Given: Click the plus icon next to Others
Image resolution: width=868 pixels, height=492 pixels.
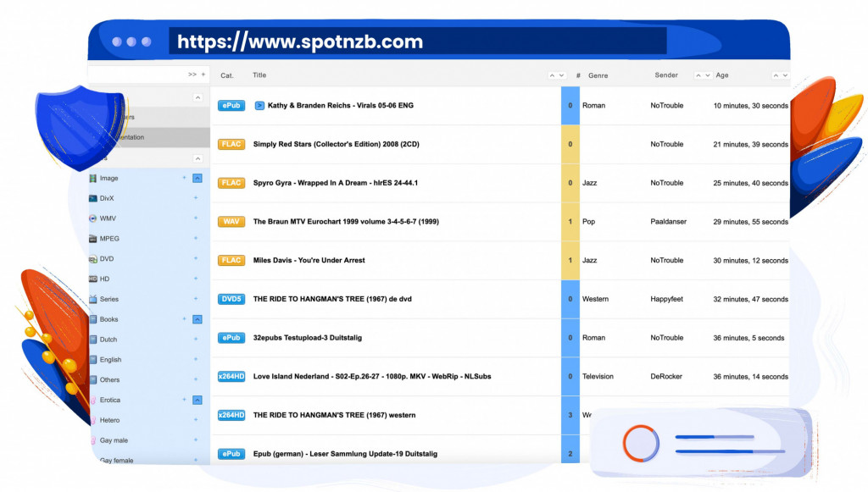Looking at the screenshot, I should click(x=196, y=379).
